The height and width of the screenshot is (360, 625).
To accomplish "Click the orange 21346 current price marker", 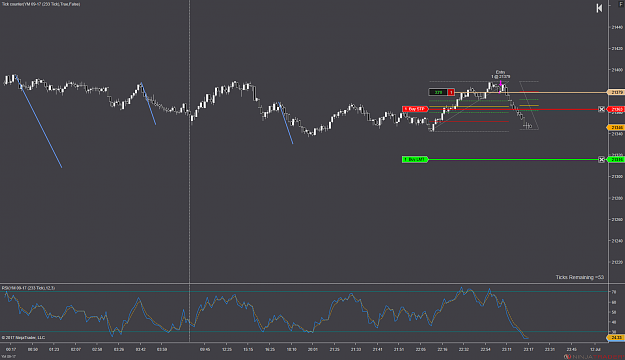I will pos(616,127).
